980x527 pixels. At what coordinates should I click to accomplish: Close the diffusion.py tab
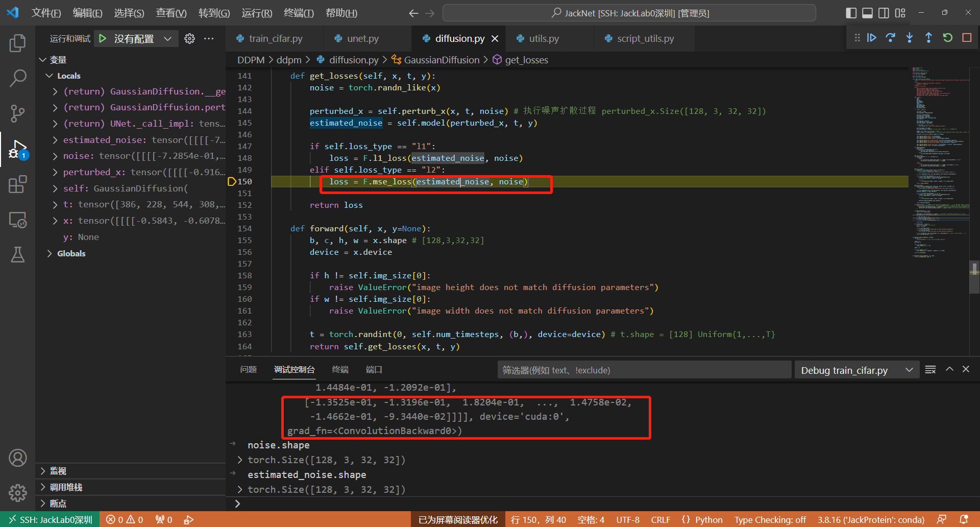pyautogui.click(x=495, y=38)
